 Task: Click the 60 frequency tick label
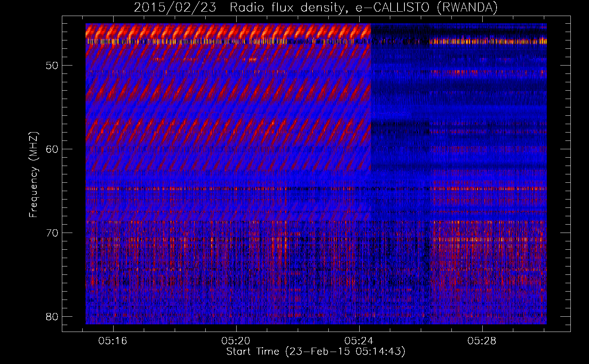click(52, 149)
